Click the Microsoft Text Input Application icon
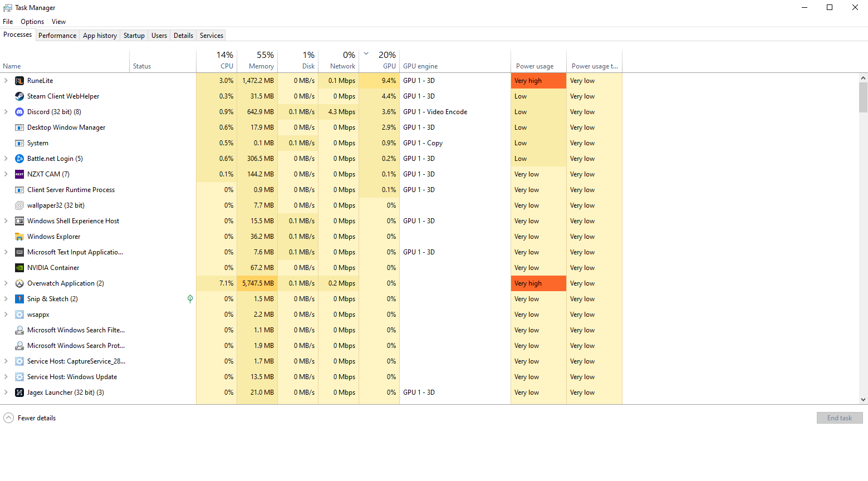Screen dimensions: 868x481 [x=19, y=252]
